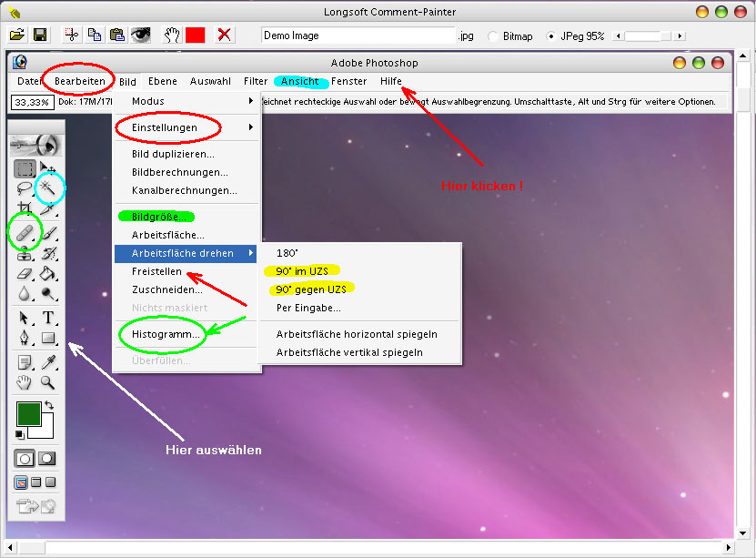Viewport: 756px width, 558px height.
Task: Select the Bitmap radio button
Action: pyautogui.click(x=493, y=36)
